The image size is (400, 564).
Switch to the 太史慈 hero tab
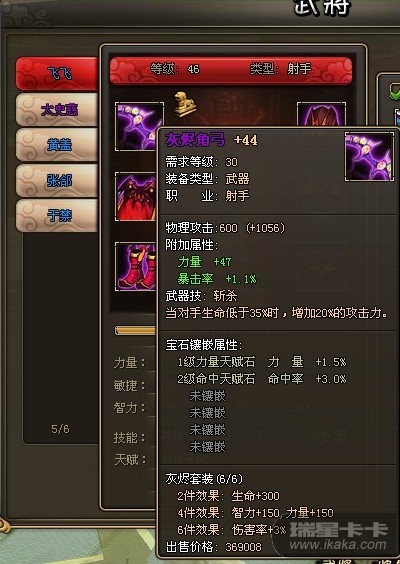57,110
